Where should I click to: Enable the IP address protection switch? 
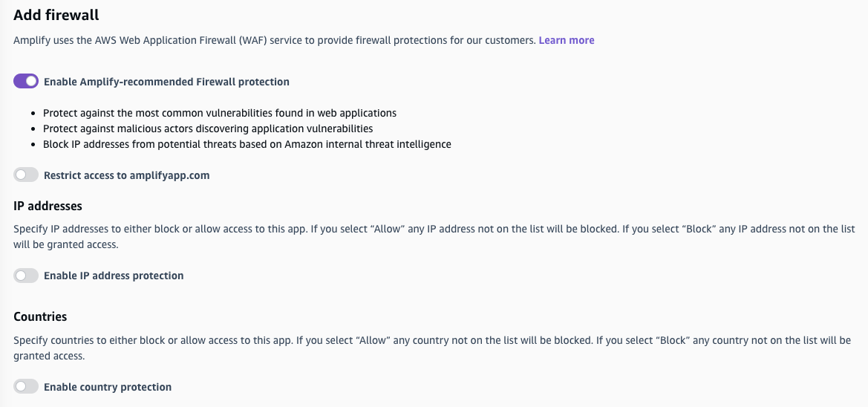(26, 276)
